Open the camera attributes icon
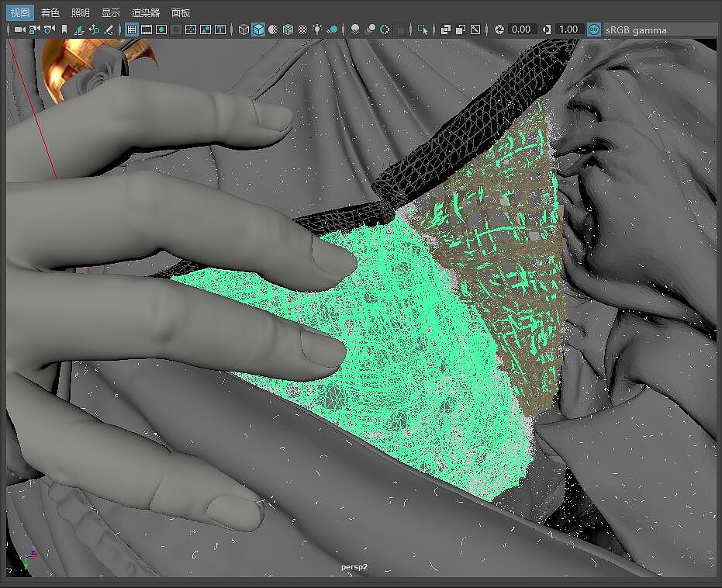The height and width of the screenshot is (588, 722). tap(48, 29)
